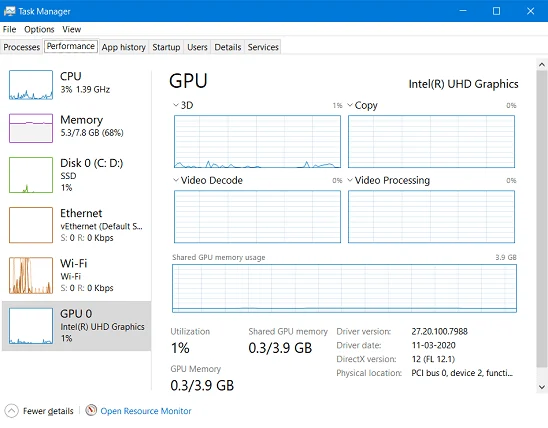Click the Fewer details button label
548x428 pixels.
pos(48,411)
